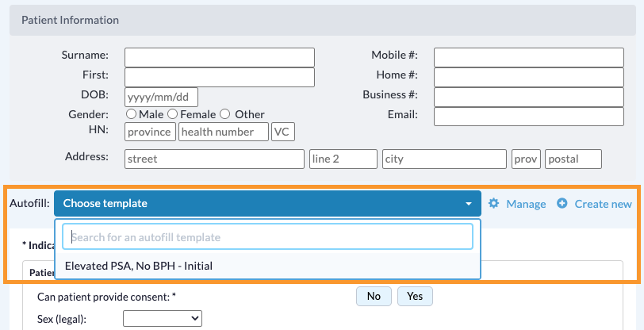Click the Address prov field

click(526, 159)
